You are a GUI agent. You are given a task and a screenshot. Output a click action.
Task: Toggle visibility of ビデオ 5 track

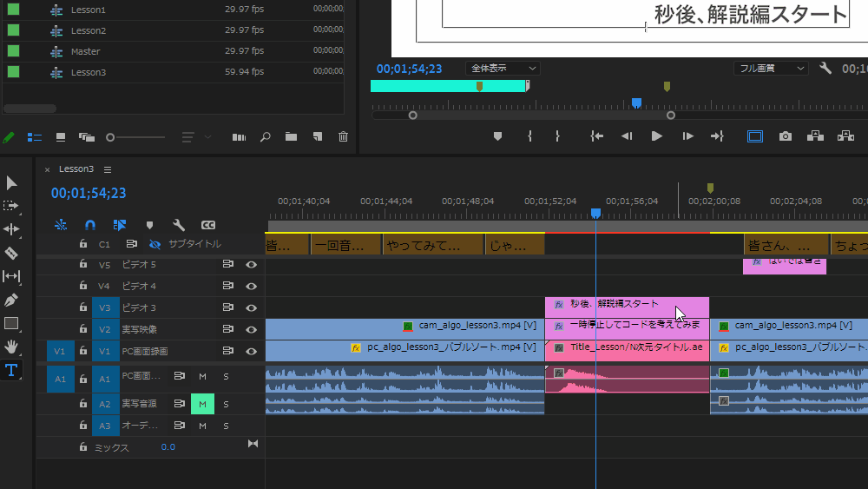tap(252, 265)
